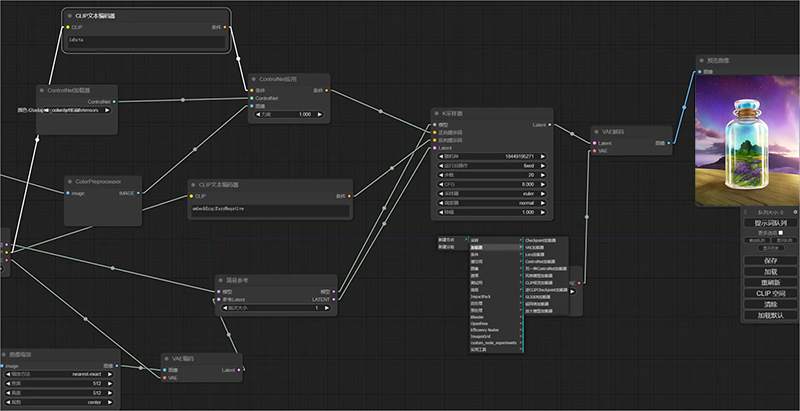Viewport: 800px width, 411px height.
Task: Click the collapse dot on the 预览图像 node
Action: tap(702, 61)
